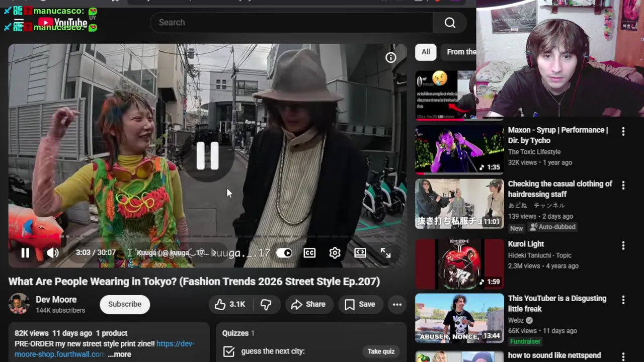Select the All filter chip
Image resolution: width=644 pixels, height=362 pixels.
[426, 52]
